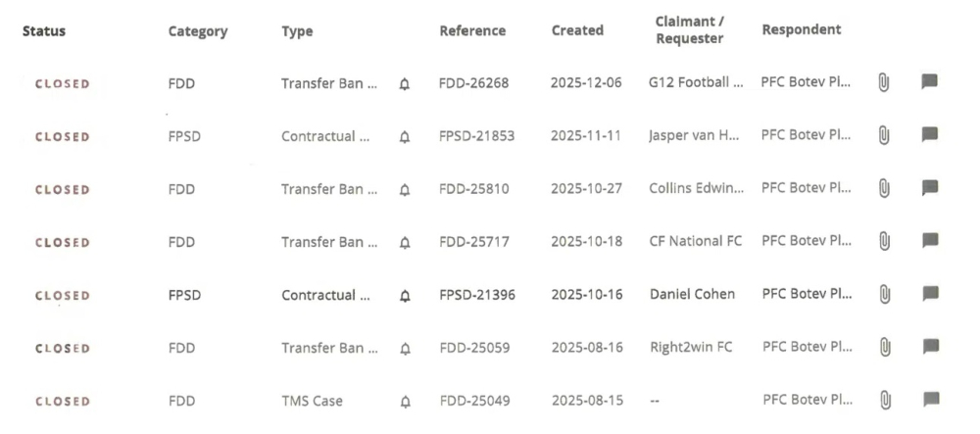Open attachments for case FPSD-21396

[x=883, y=294]
